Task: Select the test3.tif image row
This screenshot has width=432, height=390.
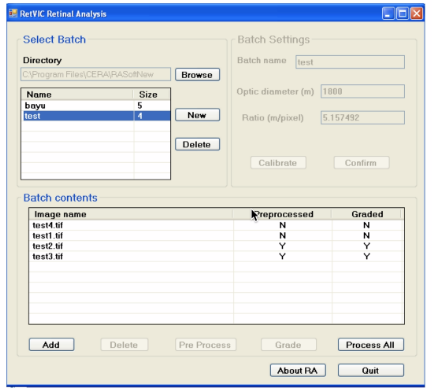Action: [216, 256]
